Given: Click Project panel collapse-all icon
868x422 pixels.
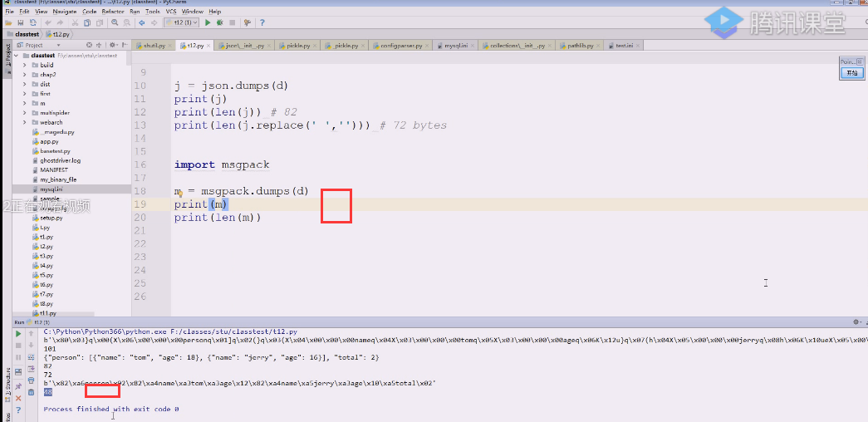Looking at the screenshot, I should (99, 45).
